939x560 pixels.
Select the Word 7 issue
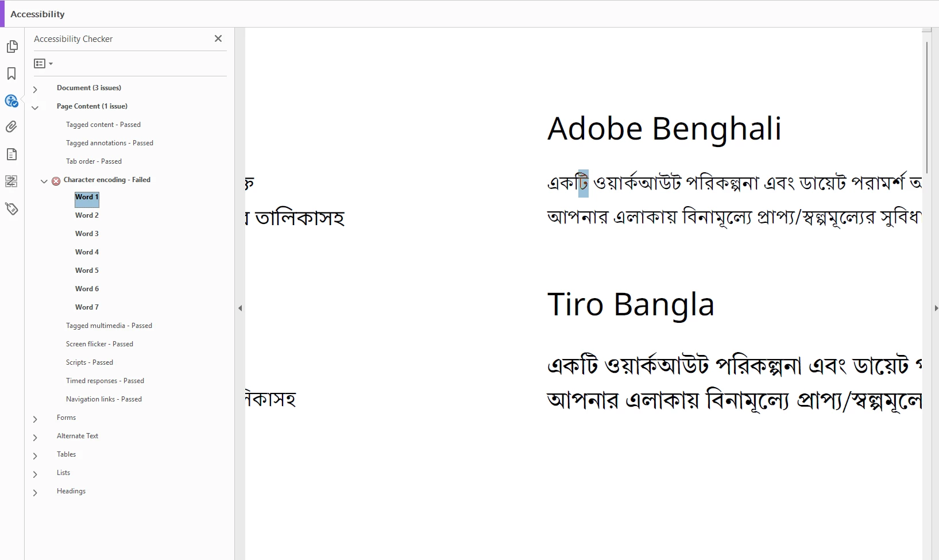pyautogui.click(x=87, y=307)
